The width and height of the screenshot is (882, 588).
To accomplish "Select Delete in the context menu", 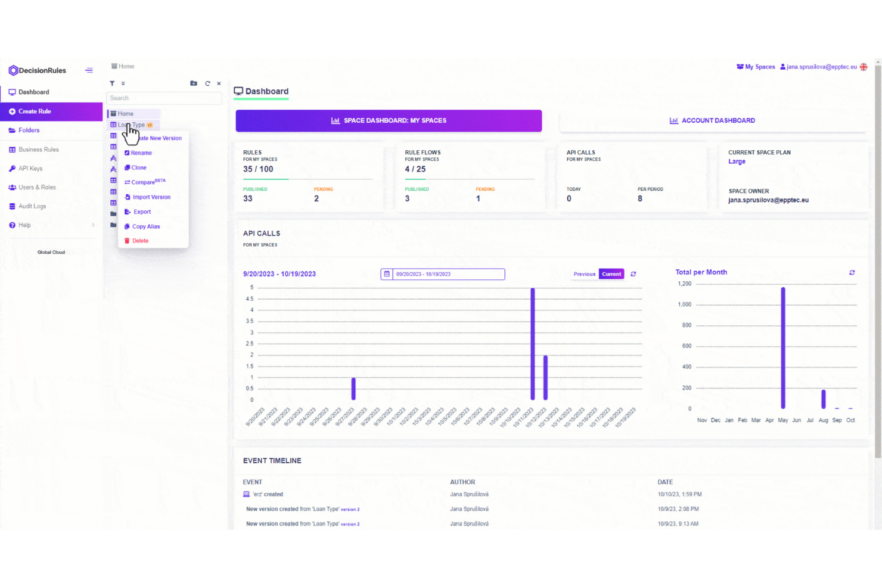I will pyautogui.click(x=140, y=241).
